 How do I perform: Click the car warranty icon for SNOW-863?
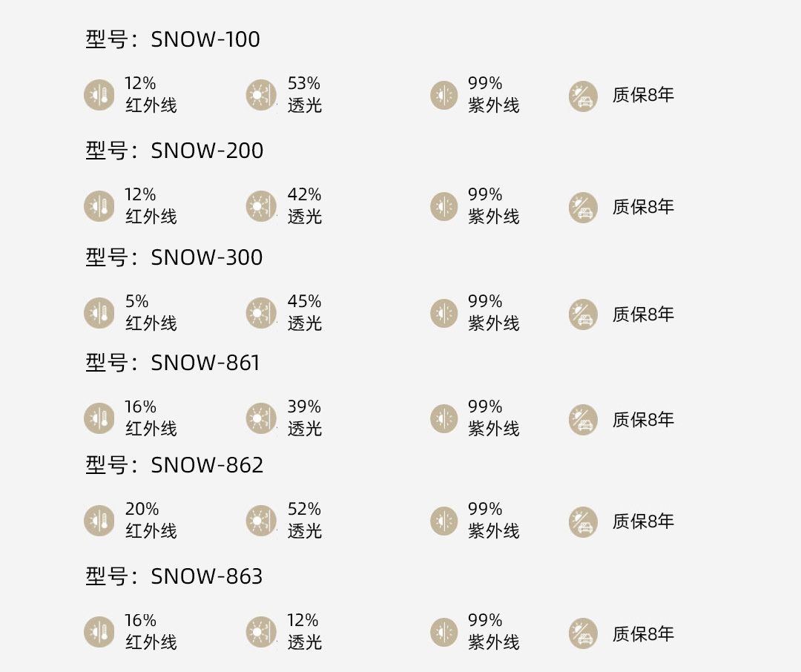tap(584, 633)
